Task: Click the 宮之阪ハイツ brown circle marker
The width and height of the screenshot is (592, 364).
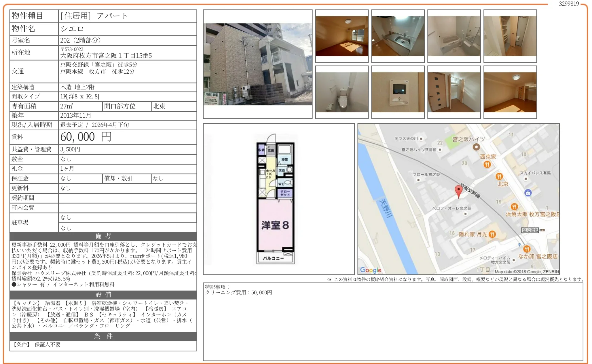Action: pos(476,147)
